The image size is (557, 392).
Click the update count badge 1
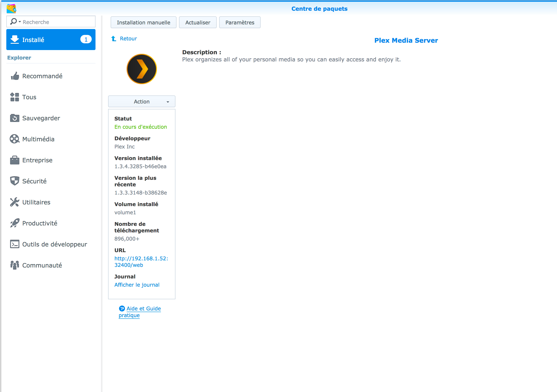pos(86,40)
